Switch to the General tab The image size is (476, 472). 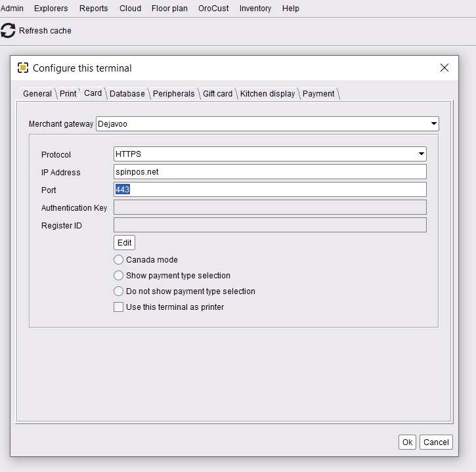[x=37, y=94]
